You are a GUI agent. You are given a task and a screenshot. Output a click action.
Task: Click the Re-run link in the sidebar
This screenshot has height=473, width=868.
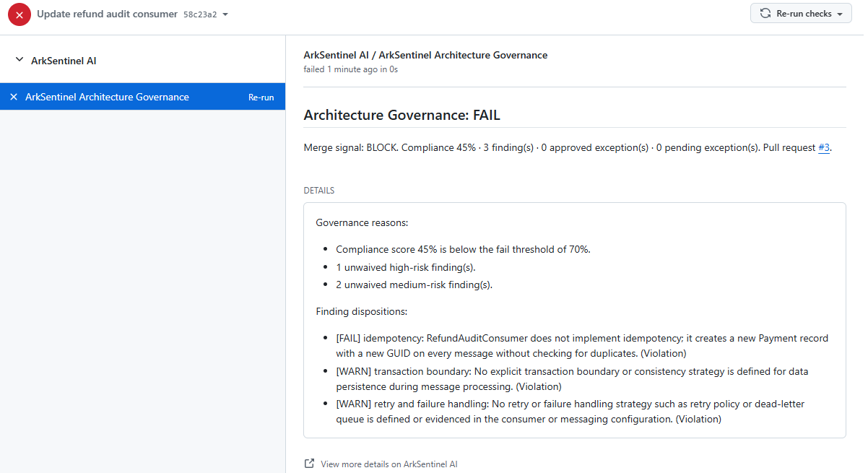click(x=261, y=97)
